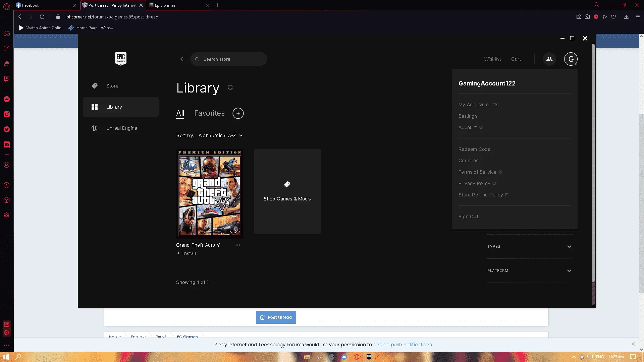Open Twitter in the Opera sidebar

(x=7, y=129)
